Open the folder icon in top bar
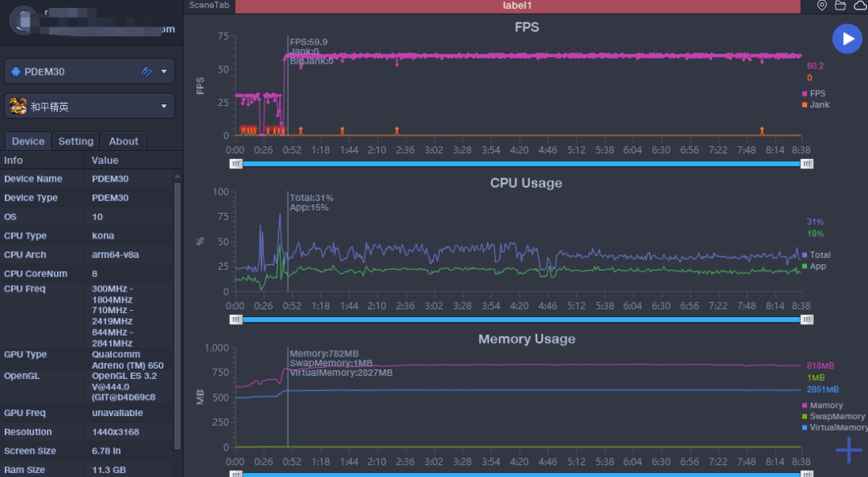The image size is (868, 477). [840, 6]
